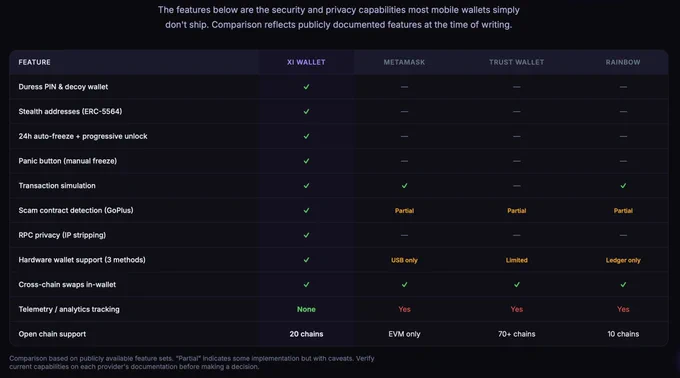Viewport: 680px width, 378px height.
Task: Click Trust Wallet '70+ chains' value
Action: pos(517,334)
